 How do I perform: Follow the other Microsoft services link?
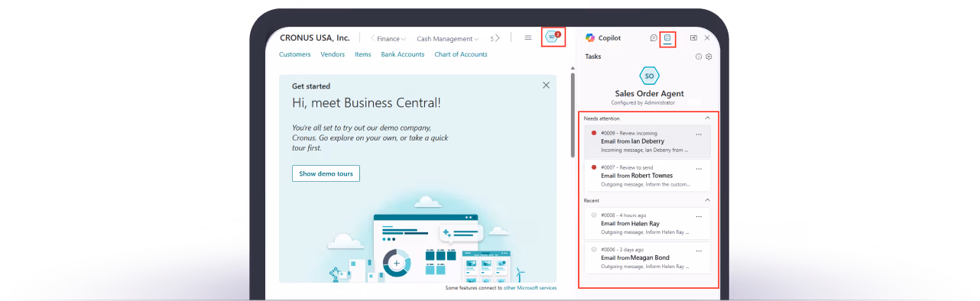point(531,288)
